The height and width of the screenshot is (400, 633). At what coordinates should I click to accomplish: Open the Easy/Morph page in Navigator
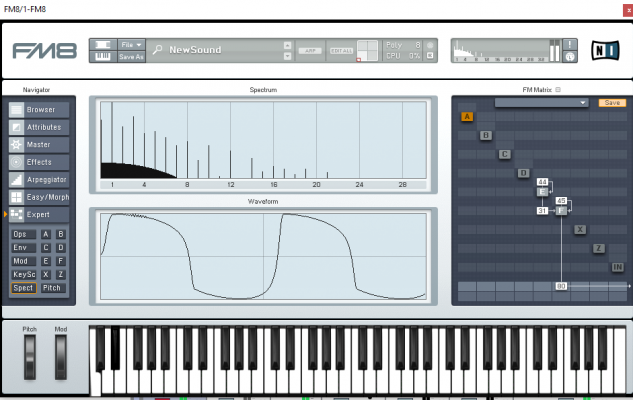pos(39,197)
